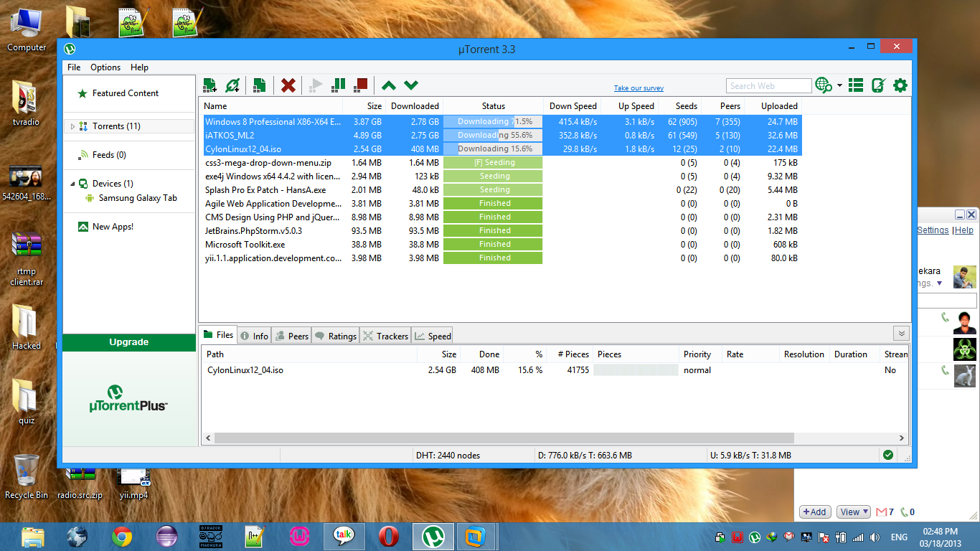The height and width of the screenshot is (551, 980).
Task: Open the View dropdown in chat window
Action: coord(854,512)
